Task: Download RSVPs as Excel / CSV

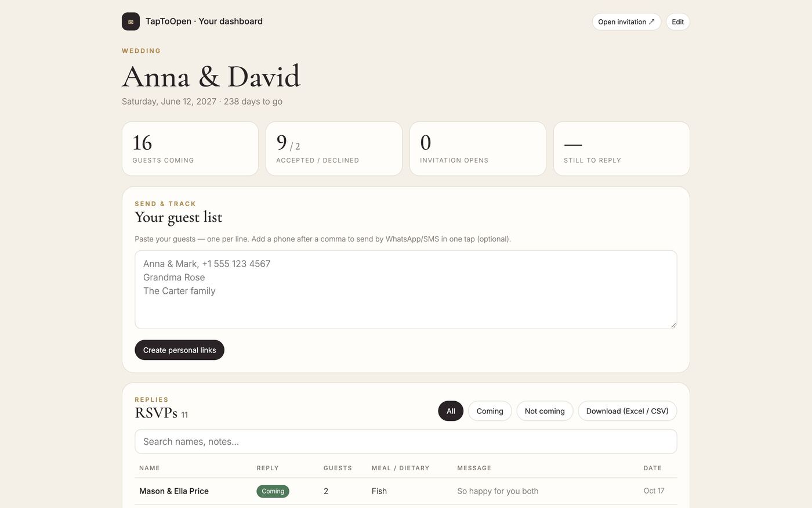Action: pos(627,411)
